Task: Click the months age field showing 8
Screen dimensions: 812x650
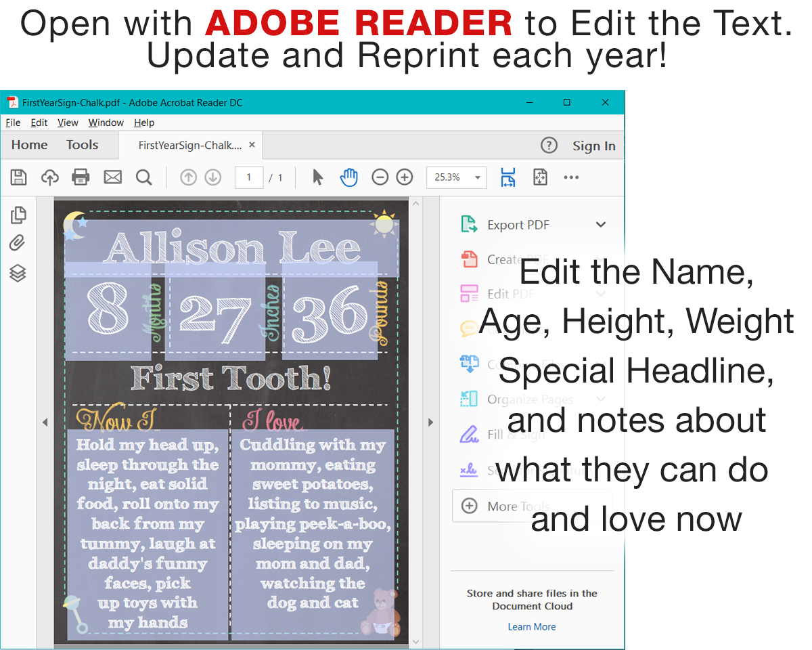Action: coord(108,311)
